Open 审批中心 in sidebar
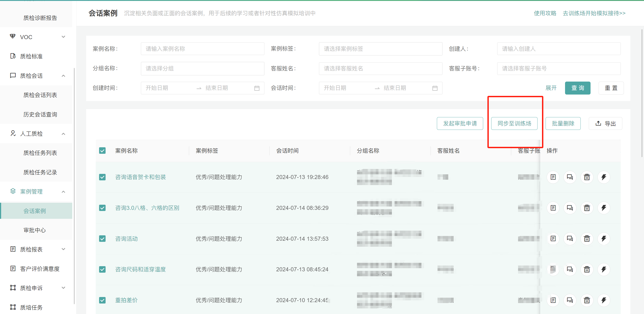The height and width of the screenshot is (314, 644). tap(34, 230)
